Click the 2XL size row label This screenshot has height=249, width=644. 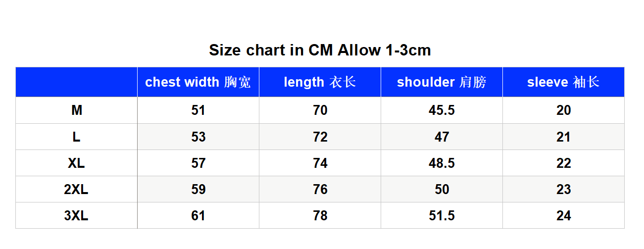click(77, 189)
